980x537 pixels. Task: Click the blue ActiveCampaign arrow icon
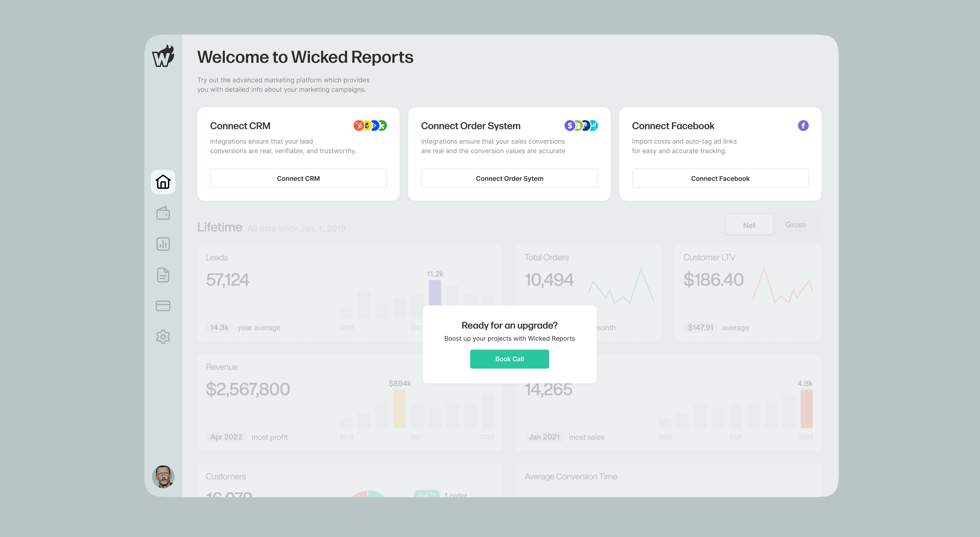375,125
